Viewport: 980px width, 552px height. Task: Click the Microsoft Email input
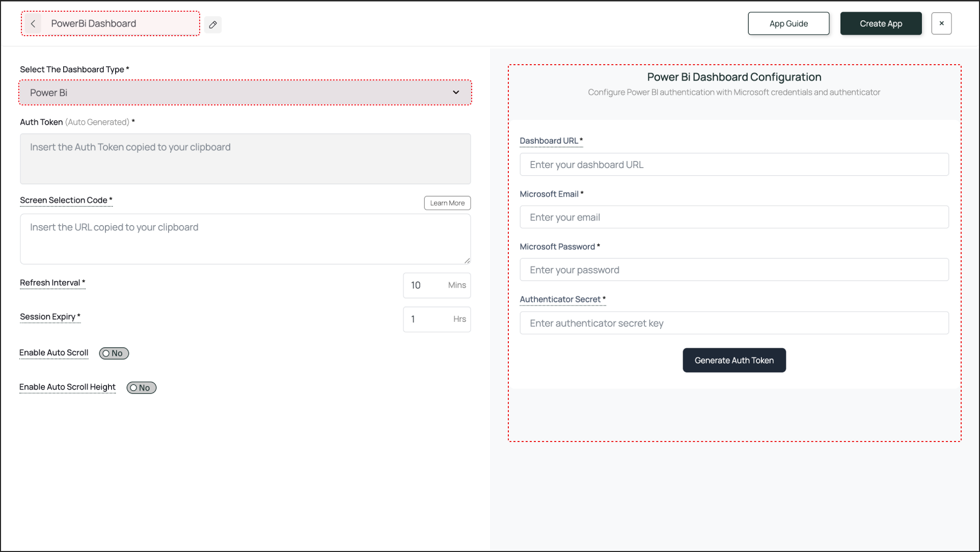coord(734,217)
